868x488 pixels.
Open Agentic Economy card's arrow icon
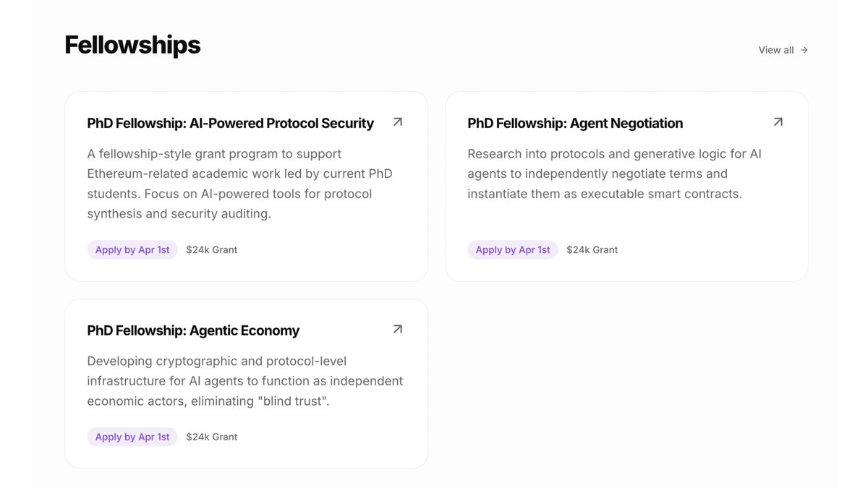(397, 330)
